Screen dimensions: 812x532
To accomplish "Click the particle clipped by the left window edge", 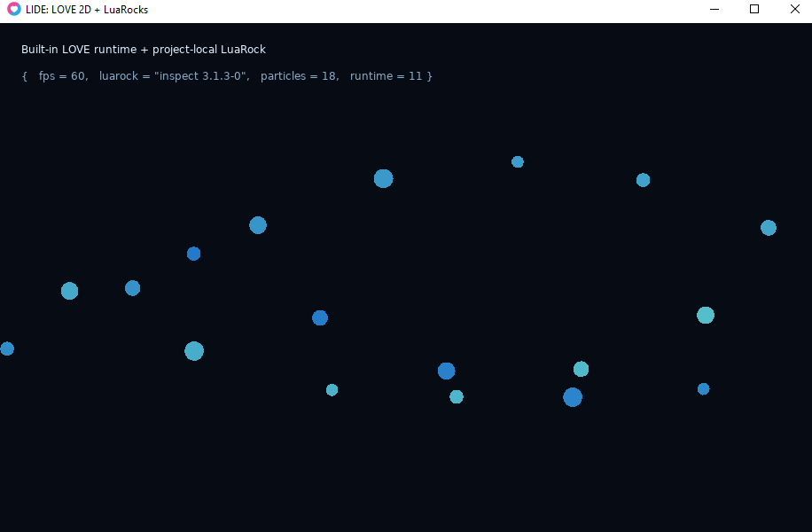I will pyautogui.click(x=7, y=348).
